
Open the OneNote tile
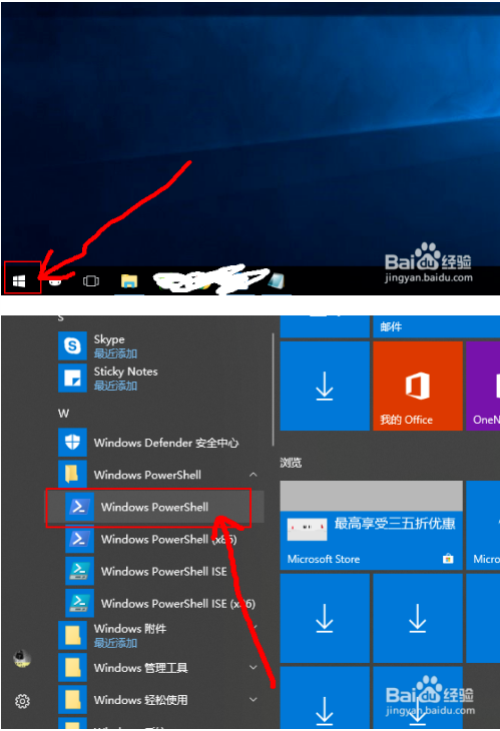(483, 386)
